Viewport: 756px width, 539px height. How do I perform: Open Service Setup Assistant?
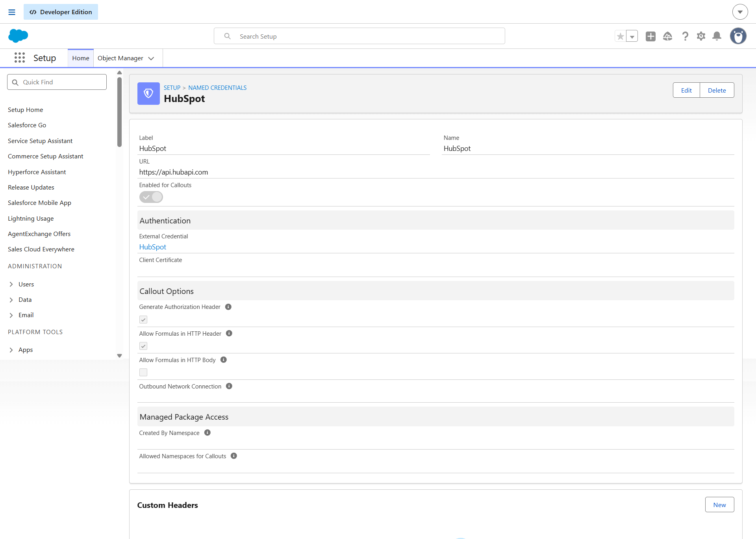40,141
